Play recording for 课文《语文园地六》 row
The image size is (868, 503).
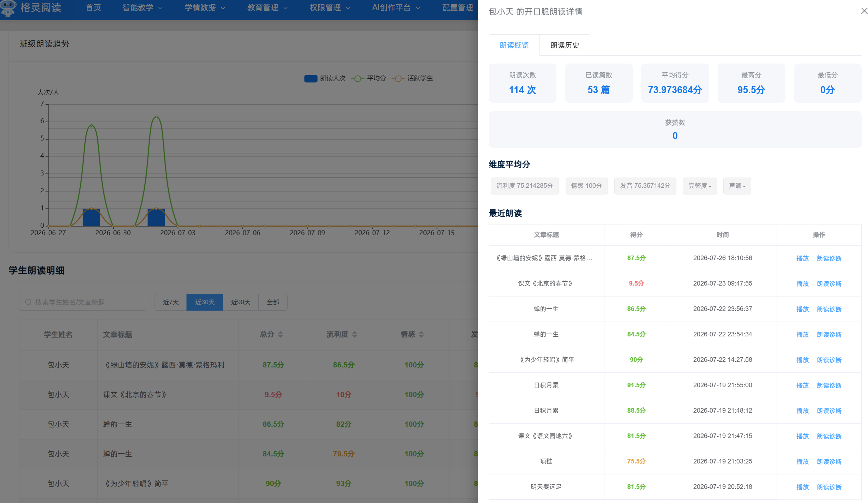pos(802,436)
